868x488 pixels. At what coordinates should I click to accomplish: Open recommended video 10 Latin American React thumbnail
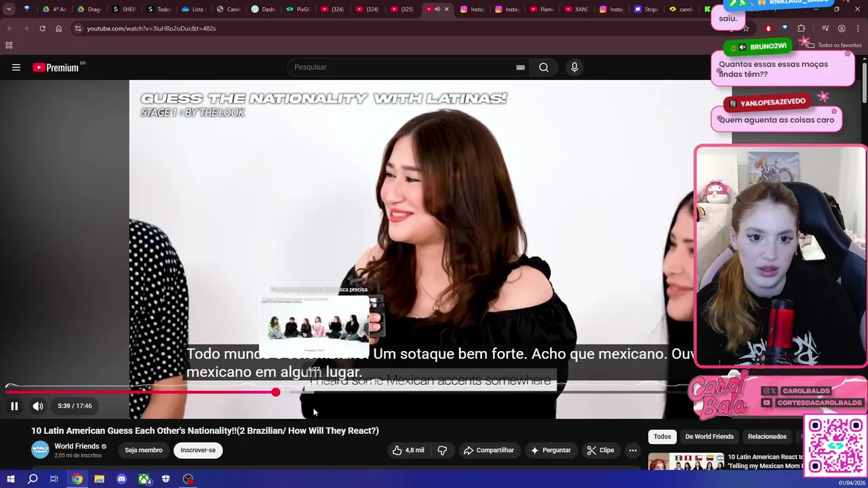click(x=686, y=462)
